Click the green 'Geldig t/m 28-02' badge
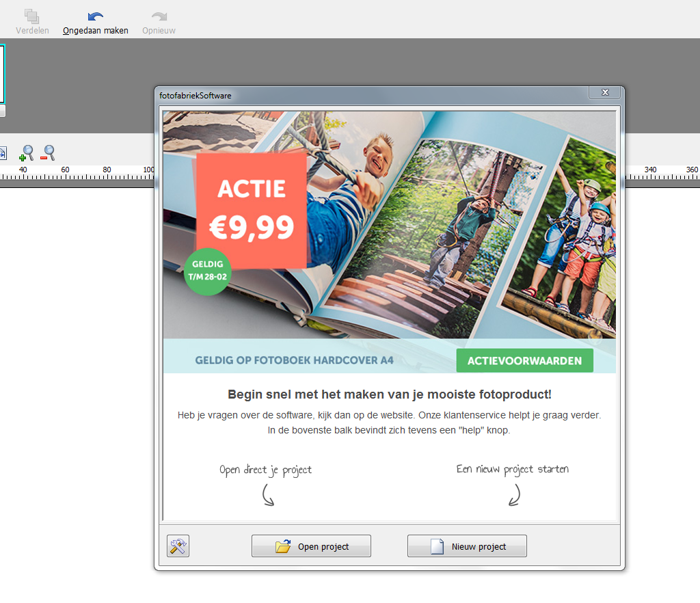 [208, 271]
